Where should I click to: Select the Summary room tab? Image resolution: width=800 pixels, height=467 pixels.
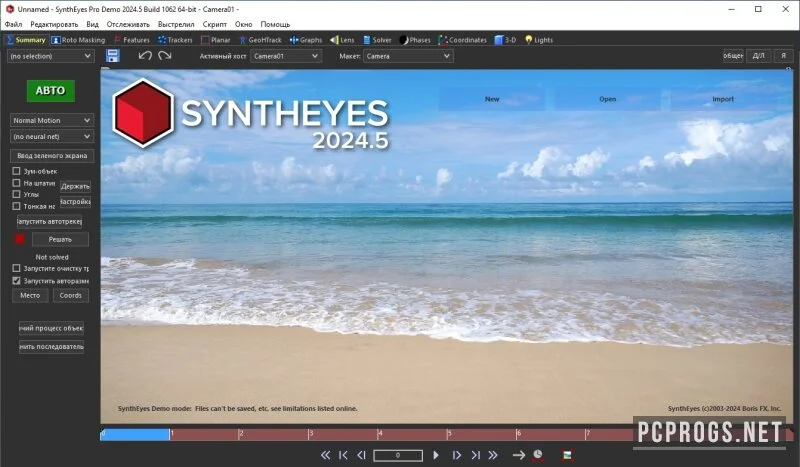[26, 40]
